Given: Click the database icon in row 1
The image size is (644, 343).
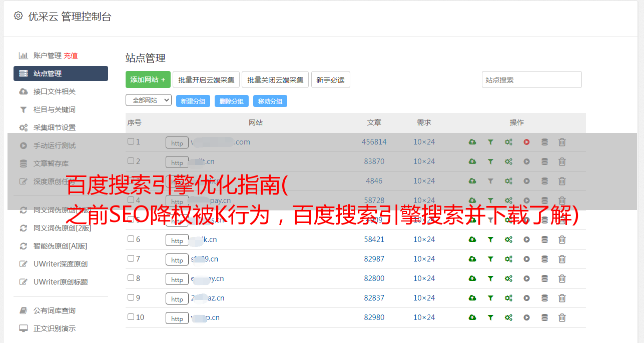Looking at the screenshot, I should pos(544,142).
